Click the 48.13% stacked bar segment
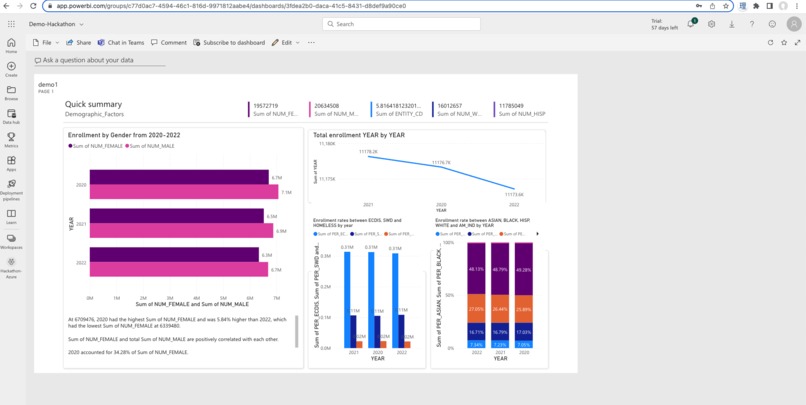Screen dimensions: 806x405 point(476,268)
